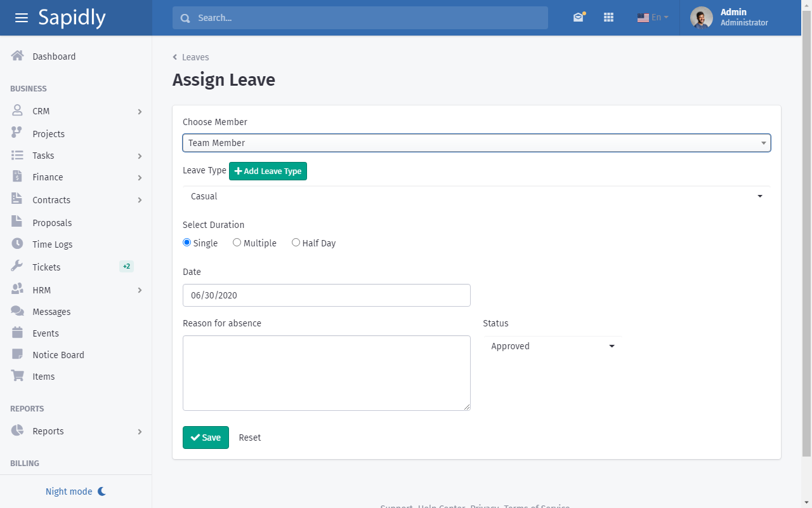Viewport: 812px width, 508px height.
Task: Open the Leave Type Casual dropdown
Action: pos(476,196)
